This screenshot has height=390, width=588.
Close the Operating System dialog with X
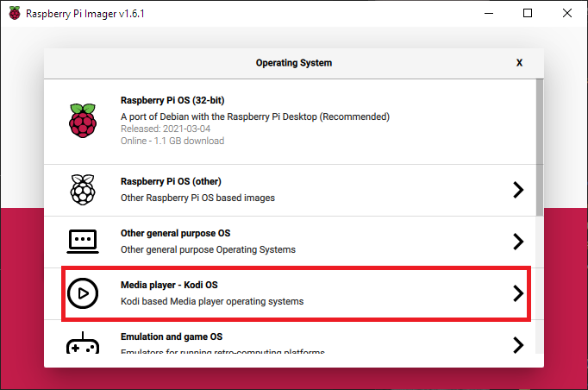[519, 63]
